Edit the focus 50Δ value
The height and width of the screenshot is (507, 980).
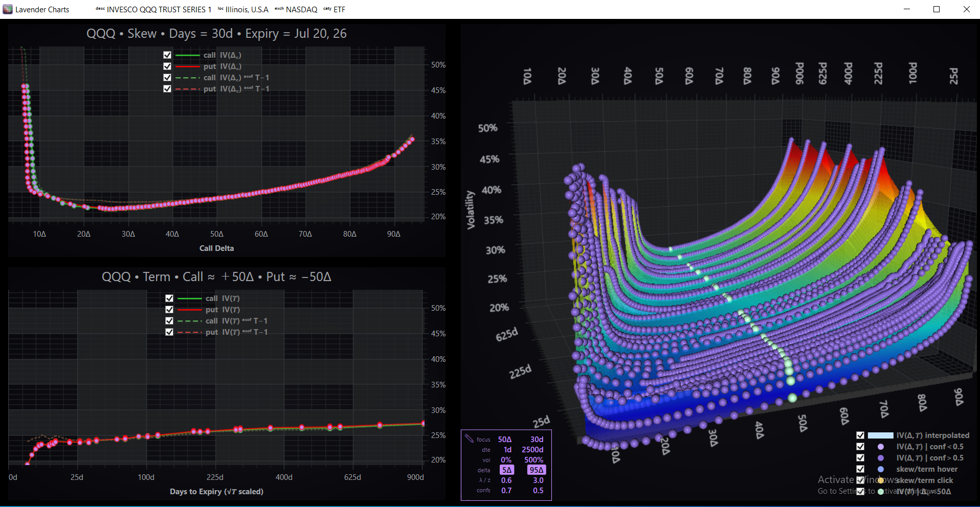coord(505,440)
